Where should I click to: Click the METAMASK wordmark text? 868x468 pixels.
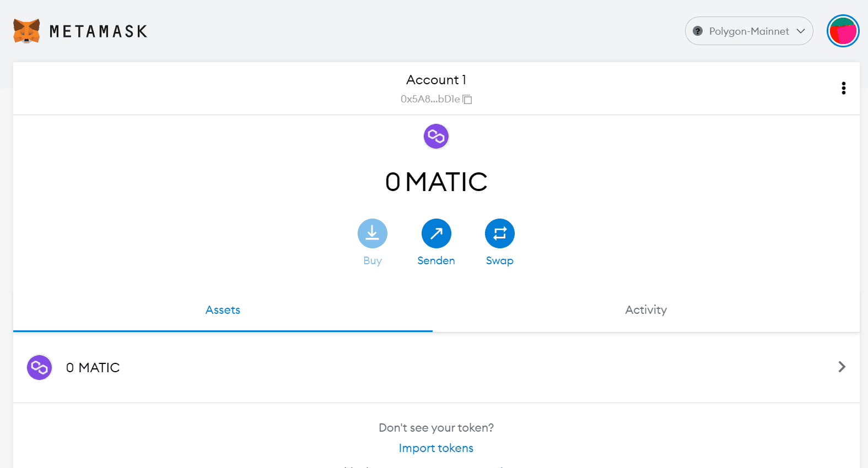99,31
